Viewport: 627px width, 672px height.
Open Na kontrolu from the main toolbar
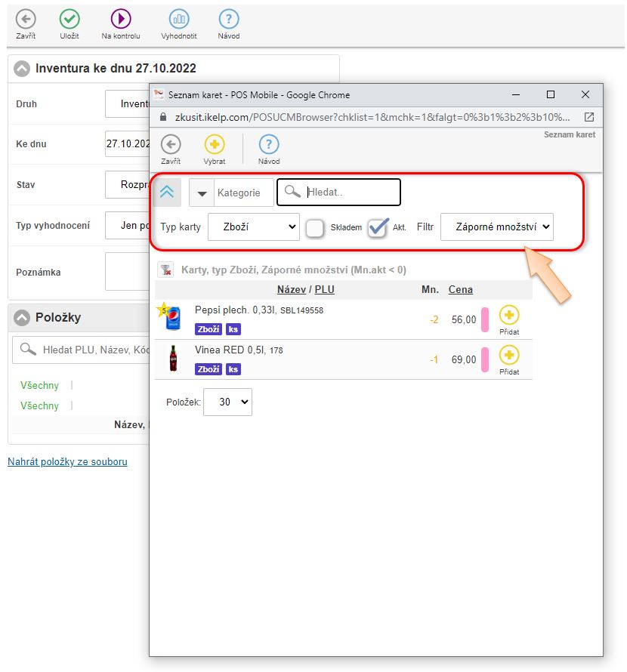(x=121, y=20)
